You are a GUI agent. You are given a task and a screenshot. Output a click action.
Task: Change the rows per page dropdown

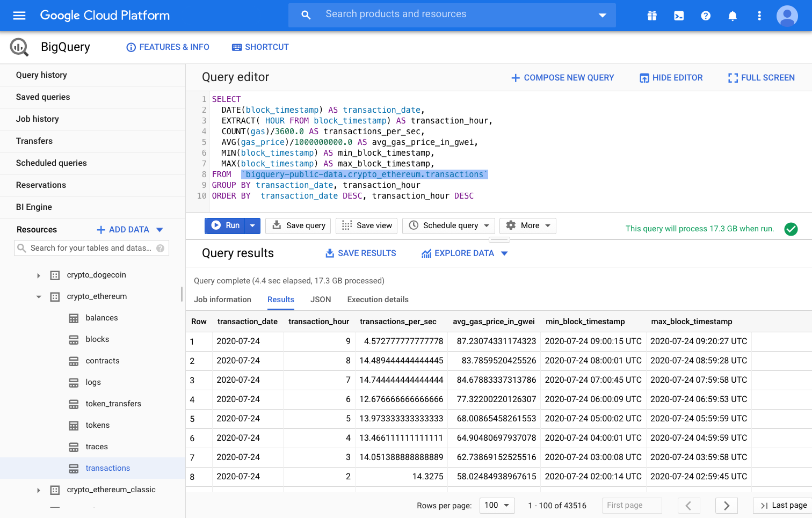coord(497,506)
